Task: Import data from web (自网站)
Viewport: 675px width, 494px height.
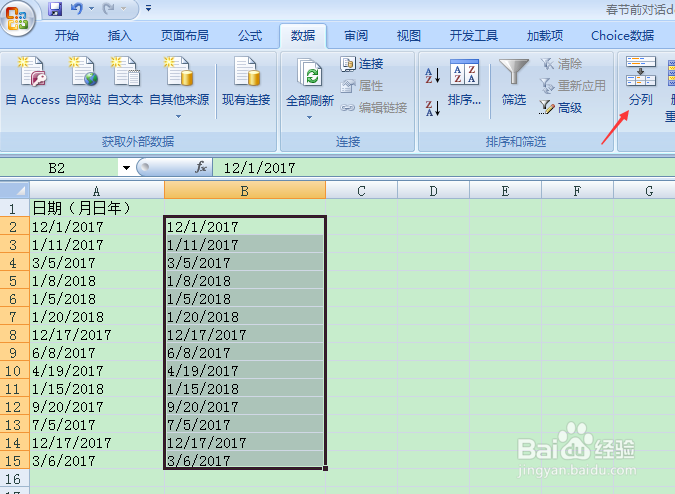Action: (x=83, y=82)
